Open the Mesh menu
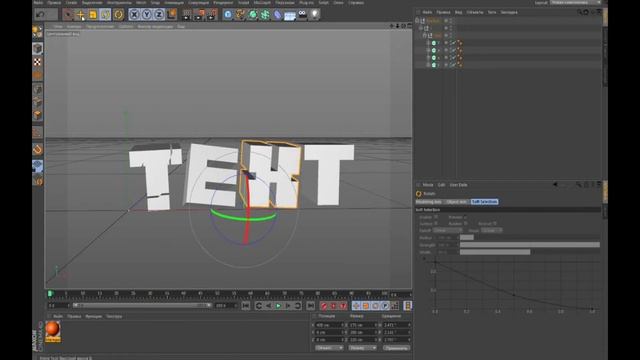This screenshot has width=640, height=360. pyautogui.click(x=141, y=2)
